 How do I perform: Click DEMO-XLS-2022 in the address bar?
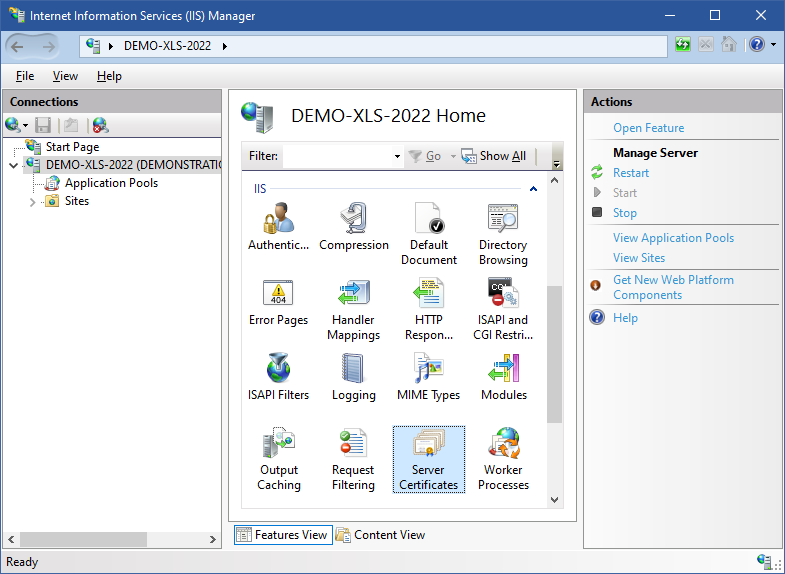[167, 46]
